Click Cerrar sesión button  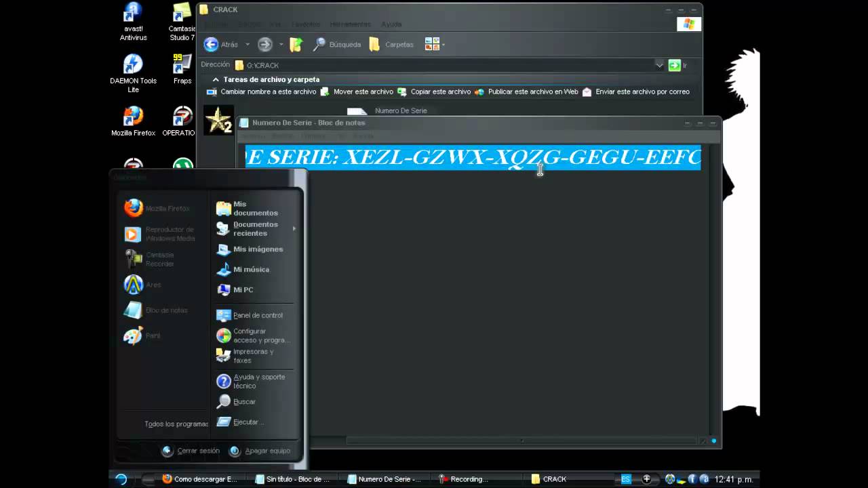point(191,451)
